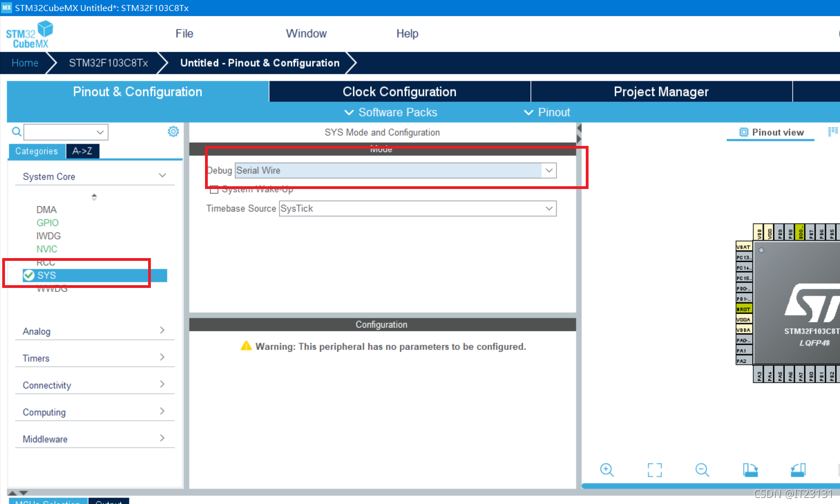This screenshot has height=504, width=840.
Task: Click the PD0 pin on the chip
Action: [744, 288]
